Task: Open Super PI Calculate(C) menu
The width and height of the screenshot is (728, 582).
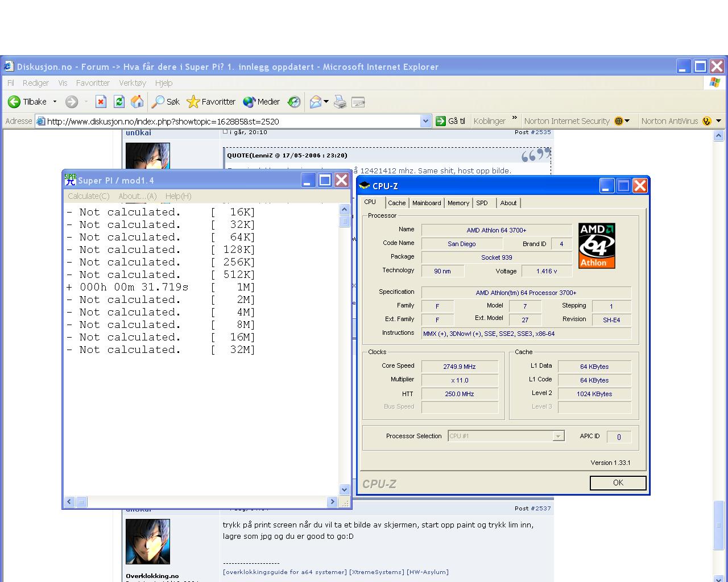Action: click(88, 196)
